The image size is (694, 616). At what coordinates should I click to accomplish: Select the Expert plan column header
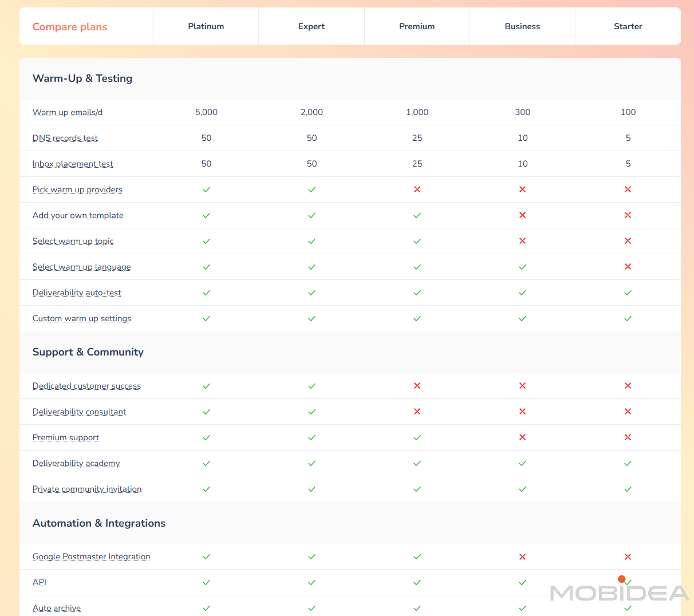311,26
